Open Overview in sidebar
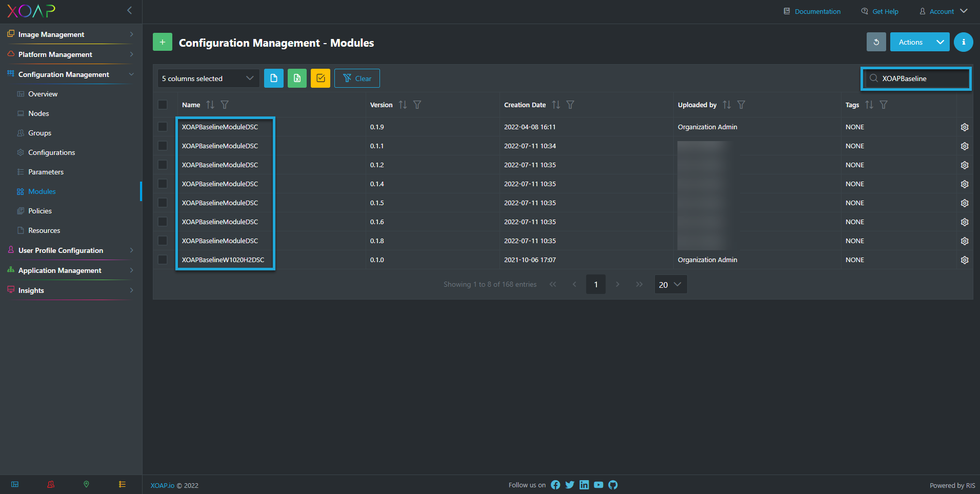The height and width of the screenshot is (494, 980). click(x=43, y=94)
